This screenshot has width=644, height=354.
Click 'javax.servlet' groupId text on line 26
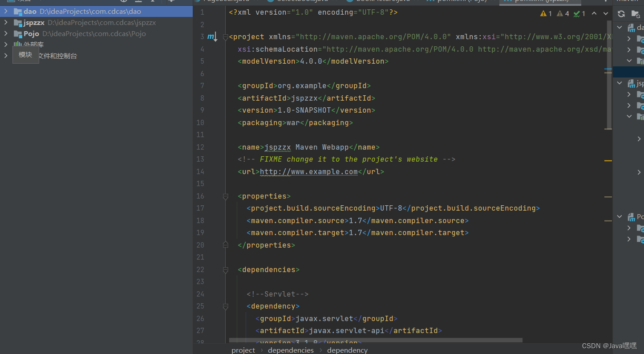(x=324, y=319)
